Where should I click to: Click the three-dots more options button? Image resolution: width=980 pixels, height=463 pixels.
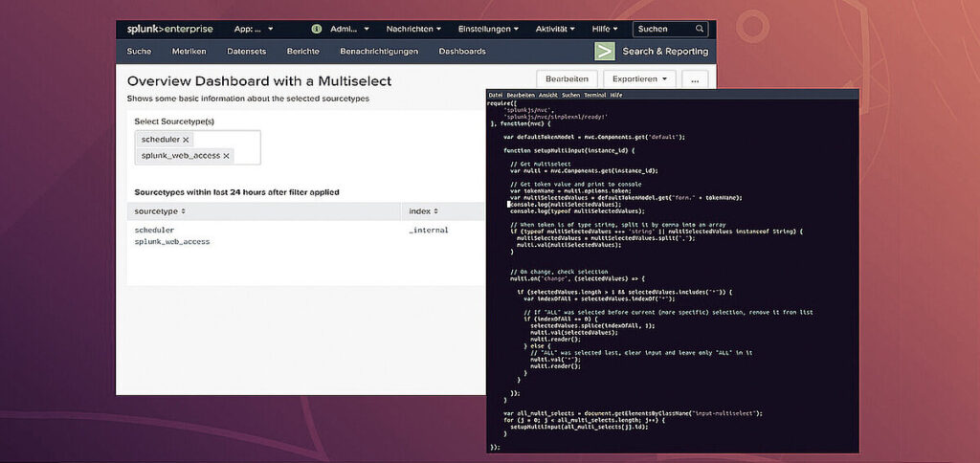[x=695, y=79]
